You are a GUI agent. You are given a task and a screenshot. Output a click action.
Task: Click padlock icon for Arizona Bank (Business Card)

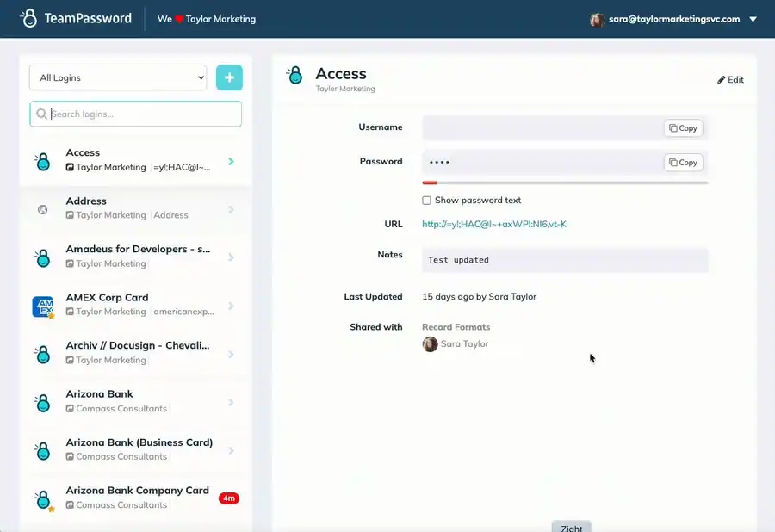43,450
